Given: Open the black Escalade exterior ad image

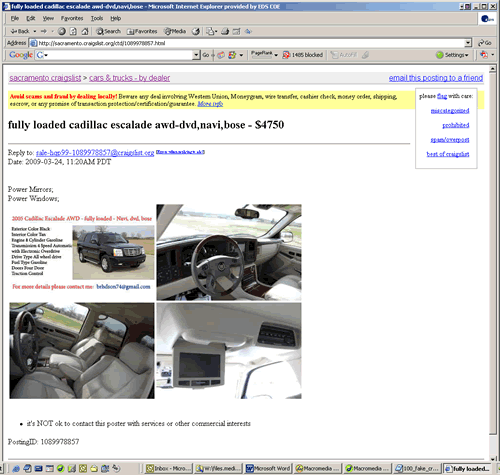Looking at the screenshot, I should tap(113, 252).
